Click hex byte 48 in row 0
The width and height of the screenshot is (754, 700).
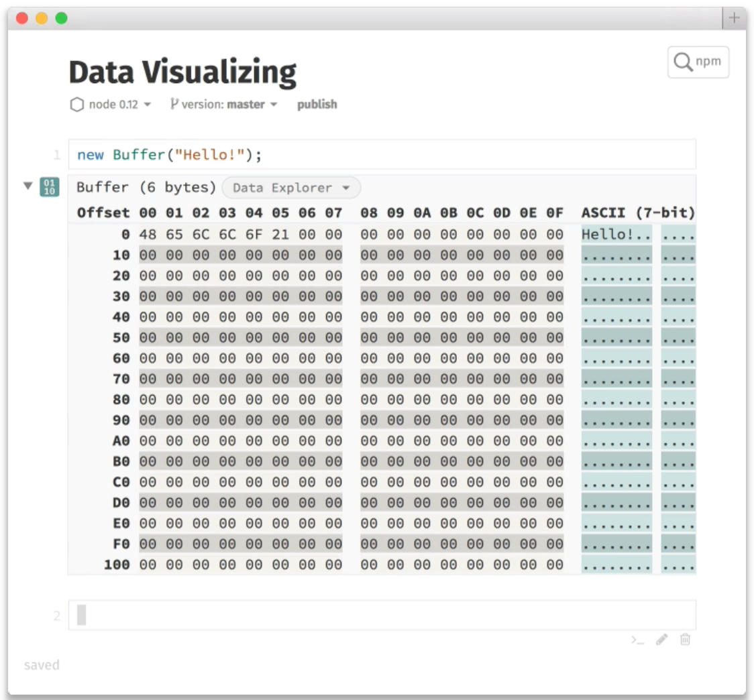point(148,234)
